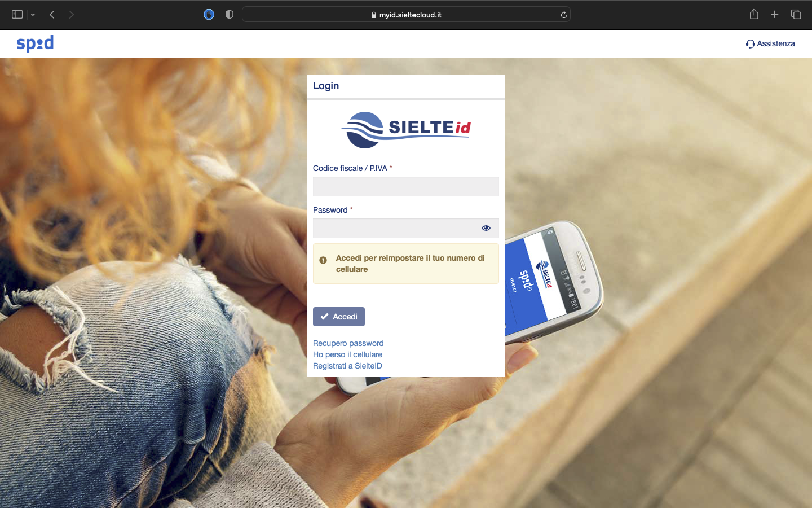Open the Share menu

tap(754, 15)
